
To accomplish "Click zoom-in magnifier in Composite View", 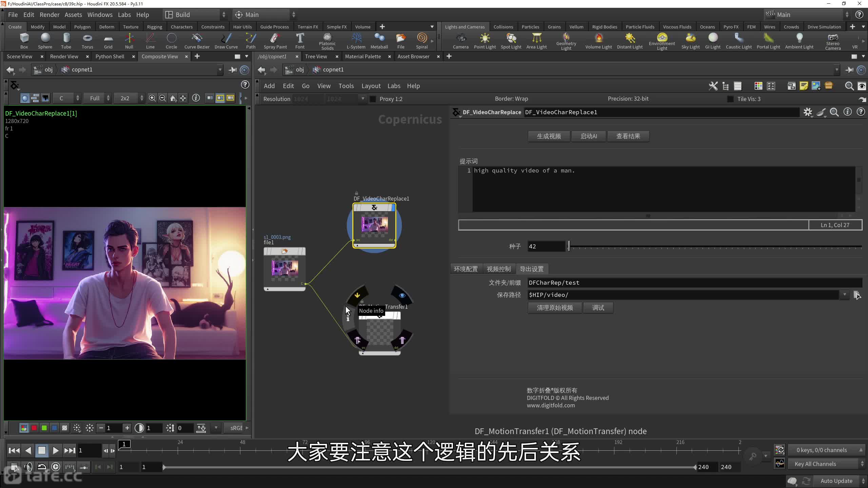I will [152, 98].
